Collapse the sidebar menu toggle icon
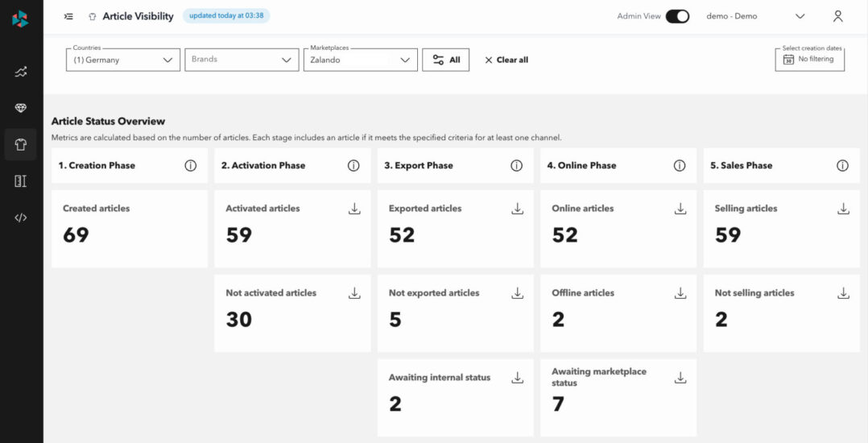 click(69, 16)
